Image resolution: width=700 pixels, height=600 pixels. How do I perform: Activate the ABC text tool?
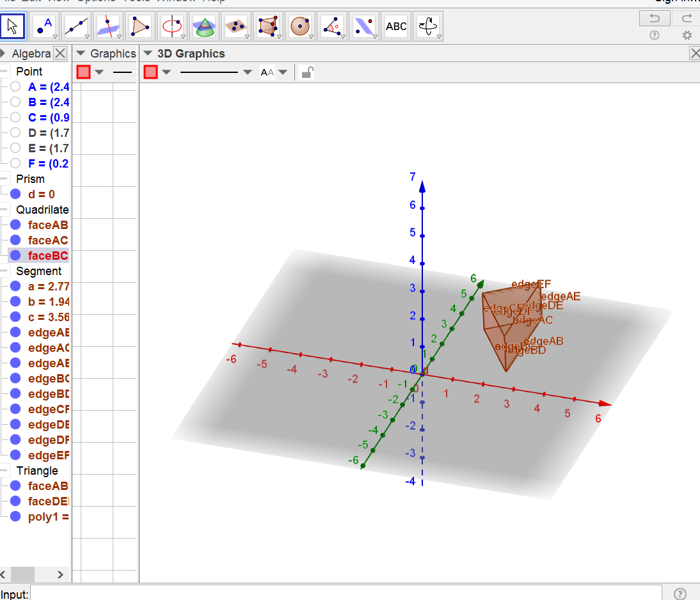tap(396, 26)
